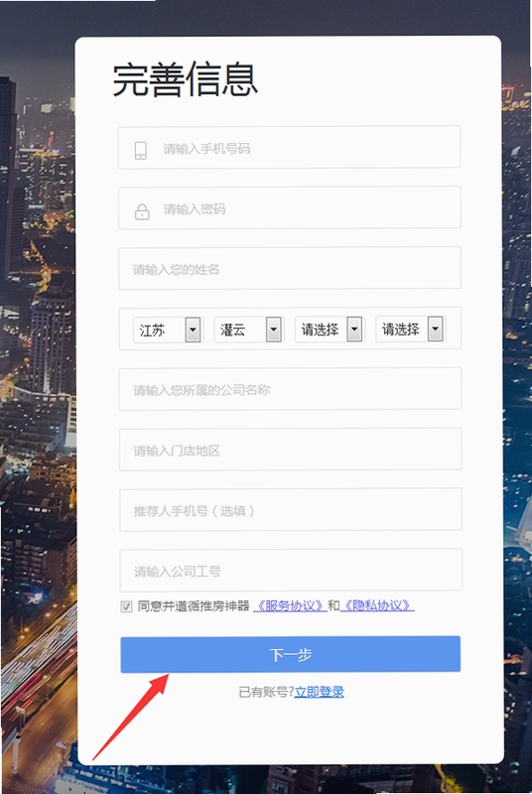The width and height of the screenshot is (532, 794).
Task: Focus the 请输入手机号码 input field
Action: coord(290,147)
